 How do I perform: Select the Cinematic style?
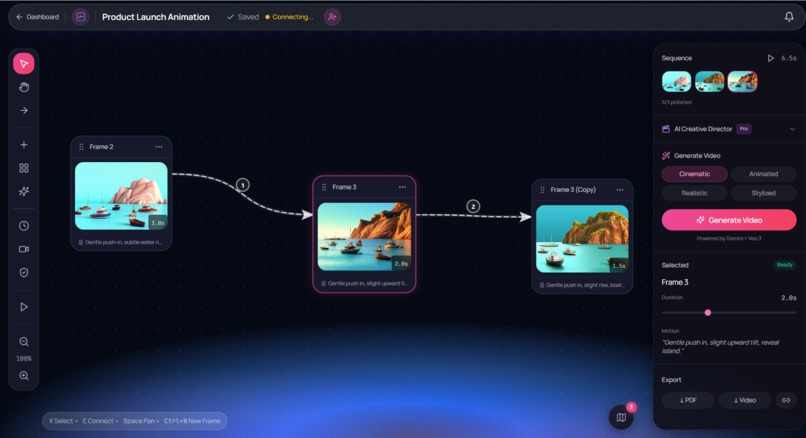pos(694,174)
